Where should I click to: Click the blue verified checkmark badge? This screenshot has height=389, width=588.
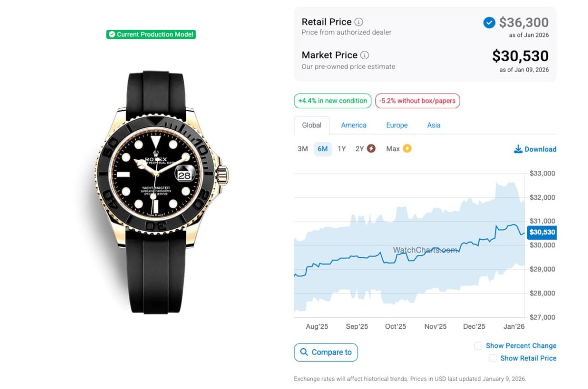(x=489, y=23)
